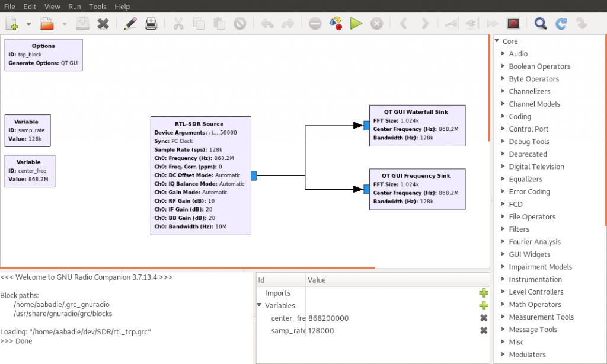Click the Id column header
This screenshot has height=364, width=607.
tap(281, 280)
